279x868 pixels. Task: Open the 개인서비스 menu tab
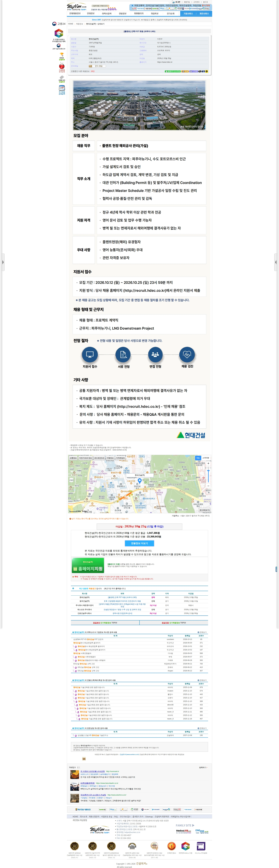tap(204, 14)
